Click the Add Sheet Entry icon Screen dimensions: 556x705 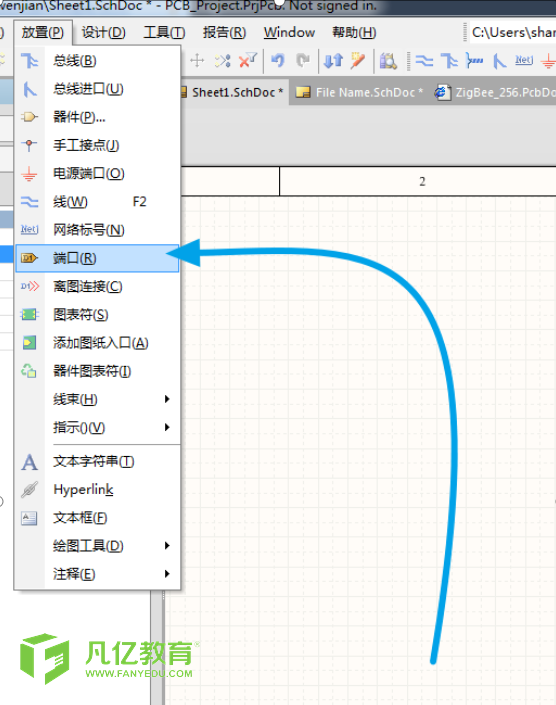(30, 343)
